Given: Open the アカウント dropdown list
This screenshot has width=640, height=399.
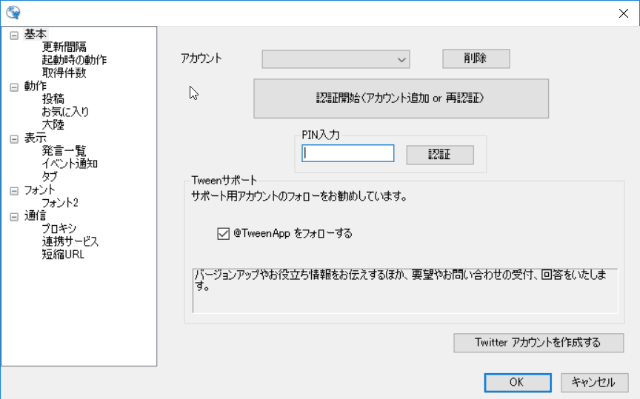Looking at the screenshot, I should (336, 60).
